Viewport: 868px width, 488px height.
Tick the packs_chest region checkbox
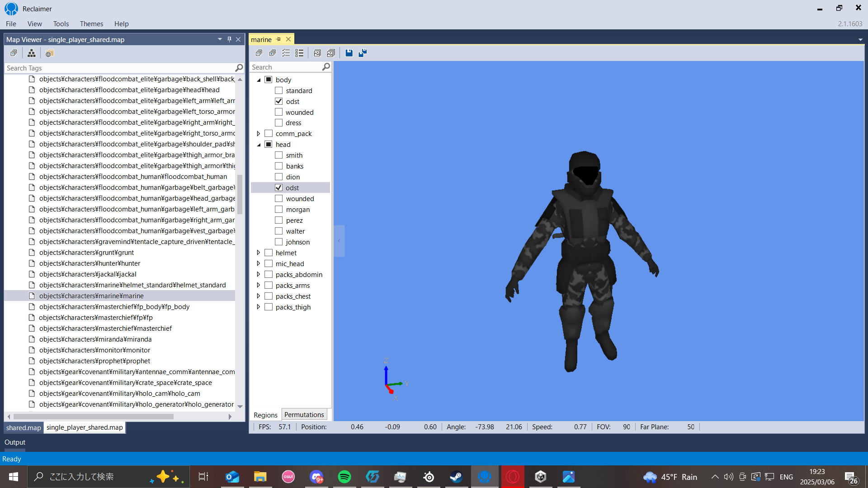[269, 296]
